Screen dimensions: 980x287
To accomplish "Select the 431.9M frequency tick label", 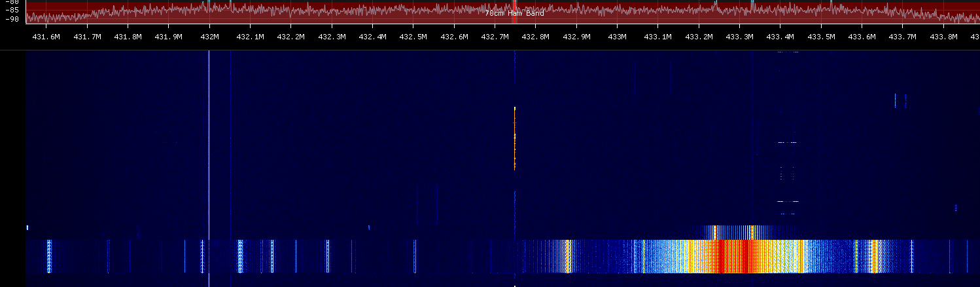I will click(x=169, y=37).
